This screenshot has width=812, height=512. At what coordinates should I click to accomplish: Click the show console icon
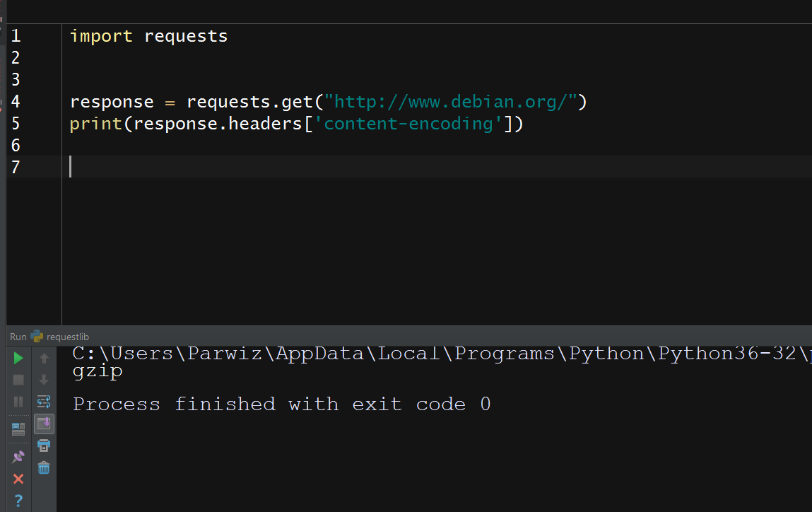point(18,428)
